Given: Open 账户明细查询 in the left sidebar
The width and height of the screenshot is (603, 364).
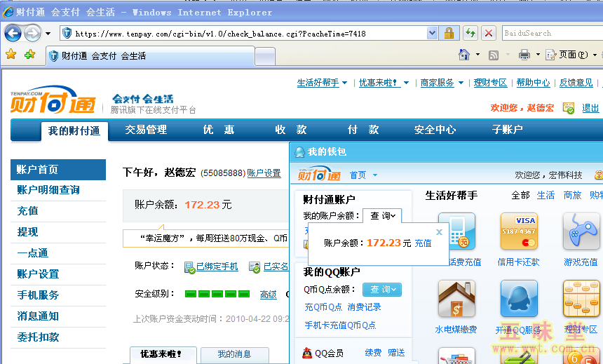Looking at the screenshot, I should [48, 190].
